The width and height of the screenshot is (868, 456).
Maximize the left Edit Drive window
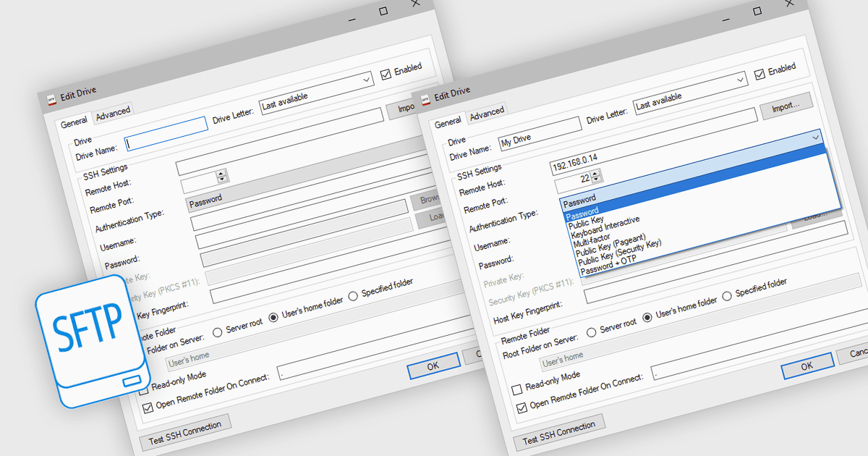[383, 11]
